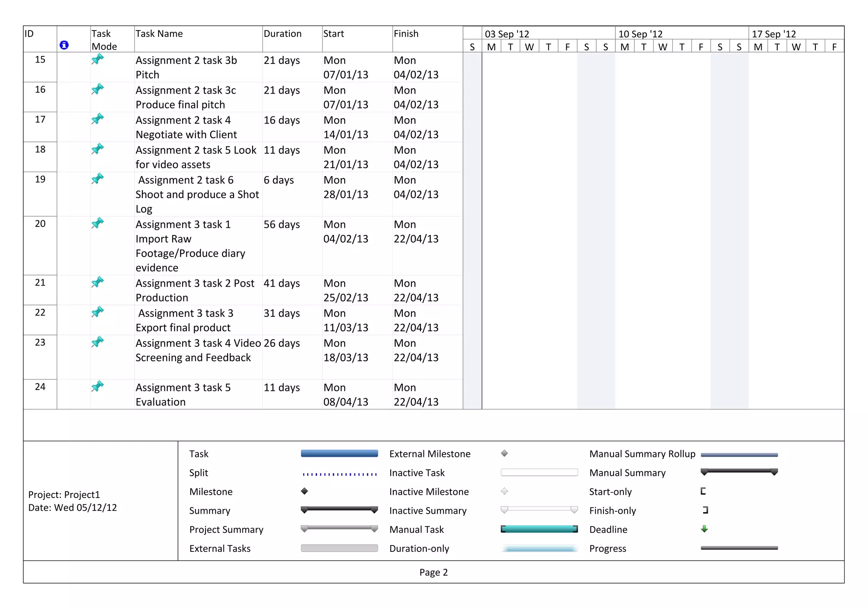Select row 19 by its ID cell

click(x=40, y=180)
